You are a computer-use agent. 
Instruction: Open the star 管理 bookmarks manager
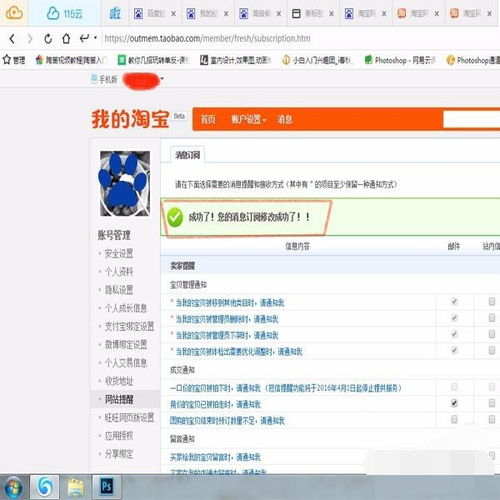[x=14, y=60]
